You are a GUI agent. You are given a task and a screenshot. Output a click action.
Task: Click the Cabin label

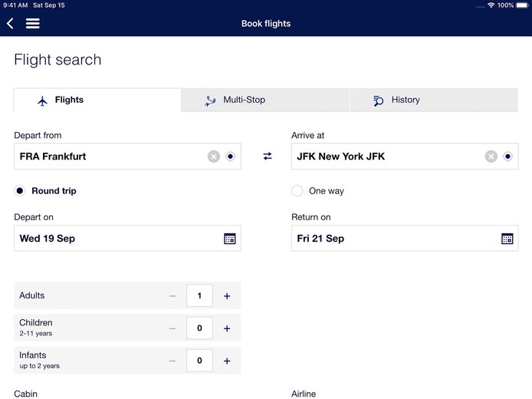coord(26,394)
